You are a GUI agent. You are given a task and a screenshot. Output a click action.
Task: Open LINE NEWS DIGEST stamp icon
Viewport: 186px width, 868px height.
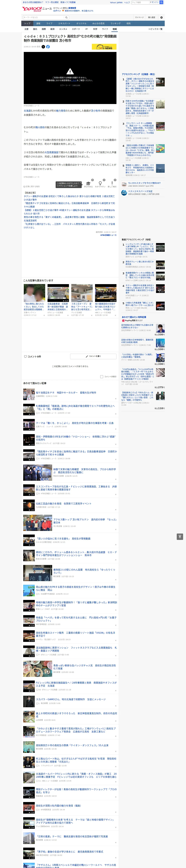[x=124, y=184]
